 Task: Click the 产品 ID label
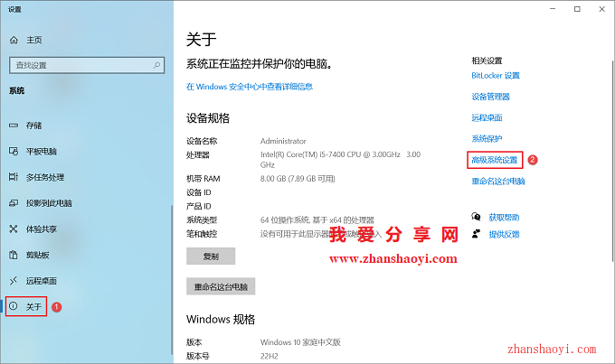198,206
